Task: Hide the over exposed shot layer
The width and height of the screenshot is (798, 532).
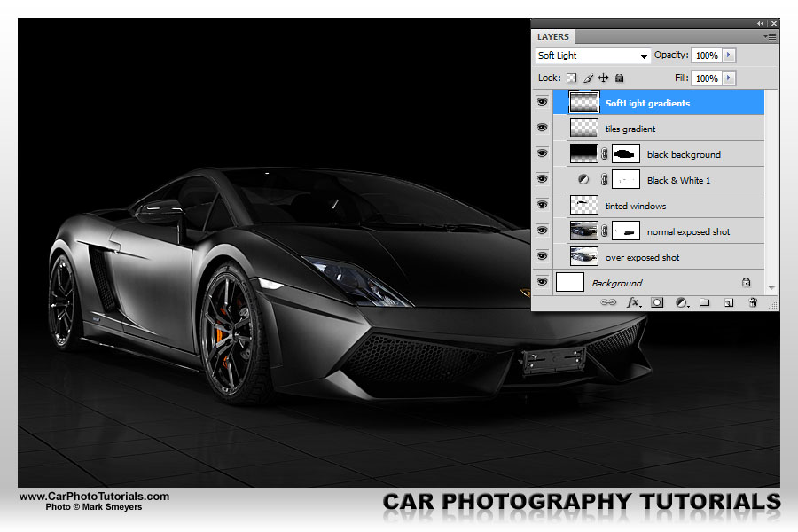Action: pos(543,256)
